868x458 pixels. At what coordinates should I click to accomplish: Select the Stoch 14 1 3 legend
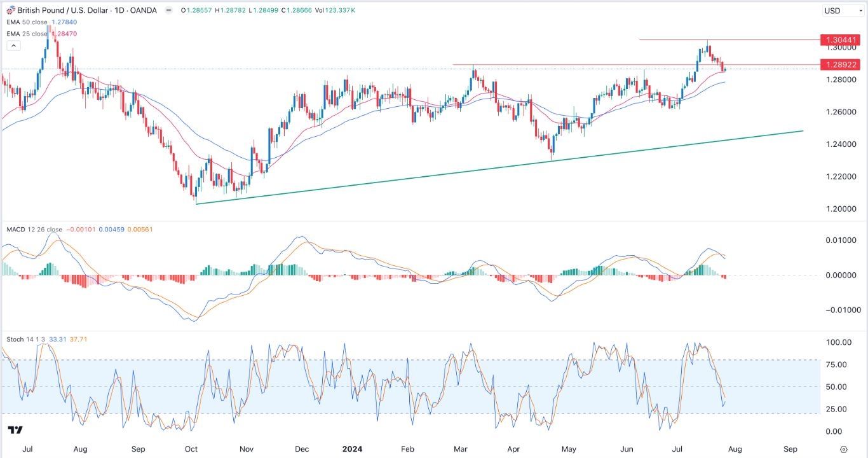24,339
